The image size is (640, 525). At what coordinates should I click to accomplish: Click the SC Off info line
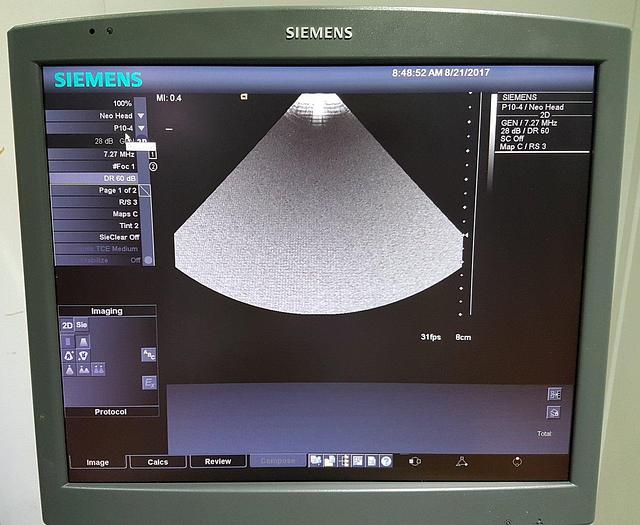[x=512, y=139]
